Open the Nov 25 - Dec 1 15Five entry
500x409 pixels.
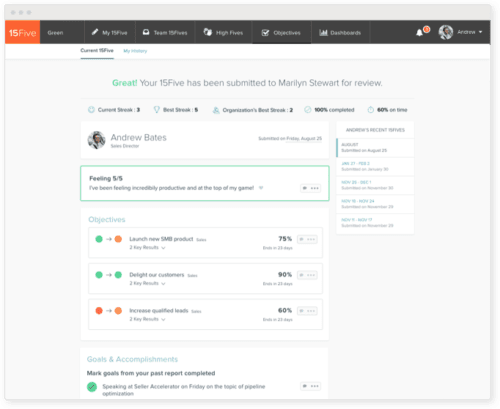pyautogui.click(x=375, y=185)
